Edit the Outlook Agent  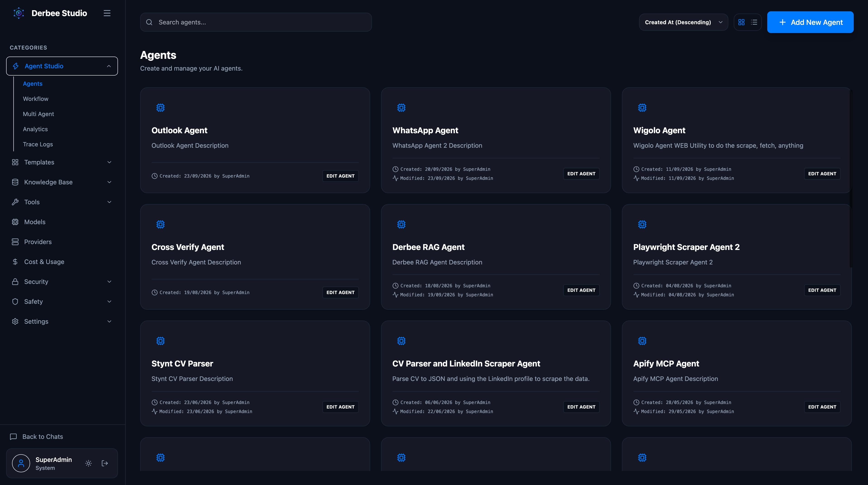point(340,176)
